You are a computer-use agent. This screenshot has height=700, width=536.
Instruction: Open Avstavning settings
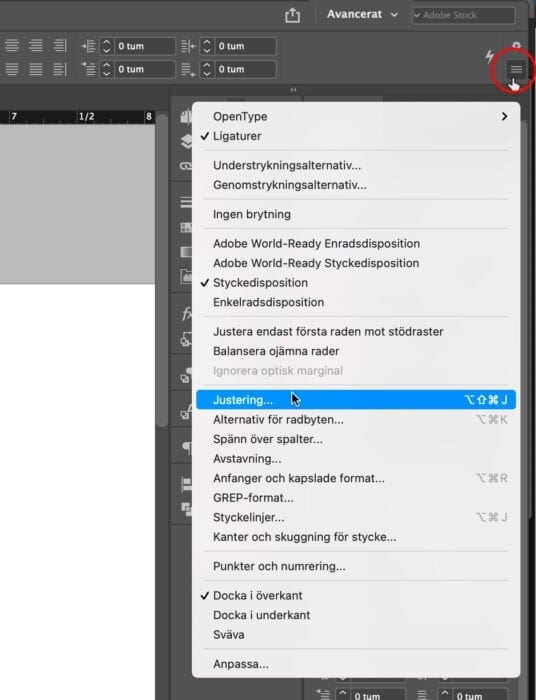click(x=356, y=459)
